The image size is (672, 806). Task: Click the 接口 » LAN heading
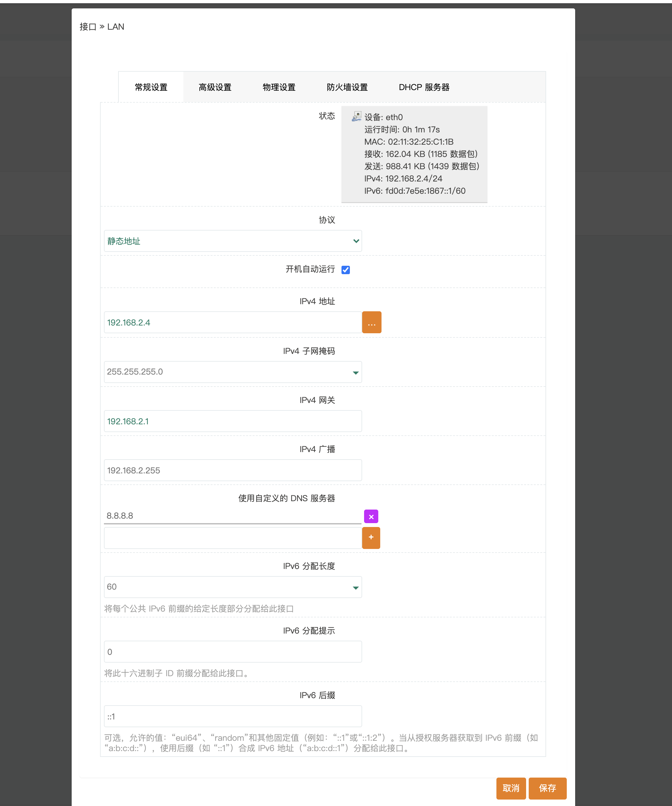click(x=102, y=27)
